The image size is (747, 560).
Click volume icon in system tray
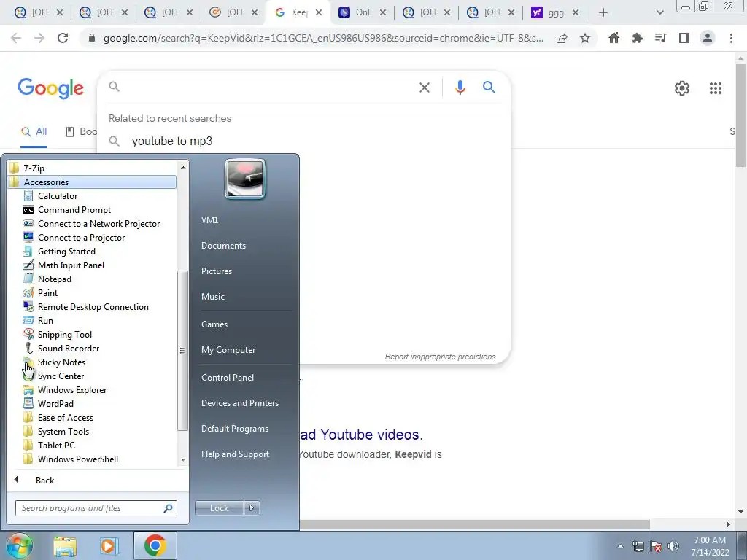(673, 546)
